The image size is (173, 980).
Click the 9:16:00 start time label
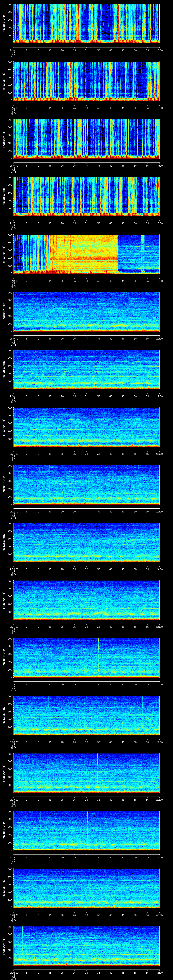coord(14,166)
